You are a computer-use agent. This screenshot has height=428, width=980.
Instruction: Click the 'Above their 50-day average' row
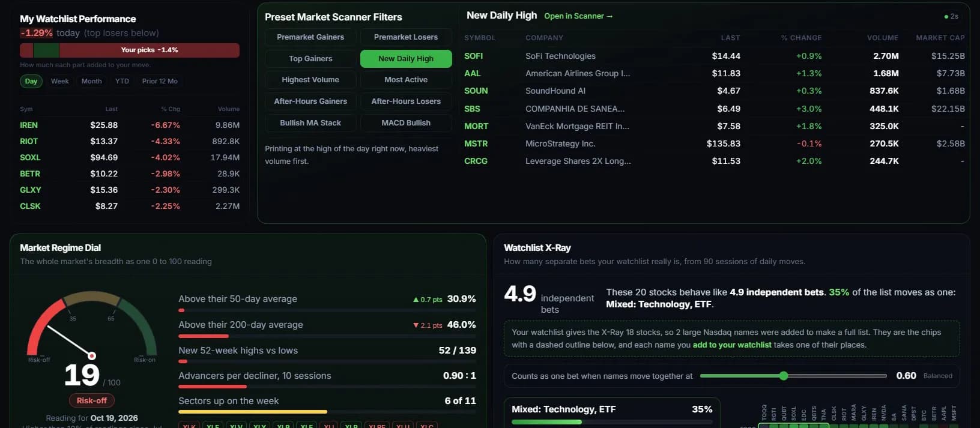click(327, 302)
